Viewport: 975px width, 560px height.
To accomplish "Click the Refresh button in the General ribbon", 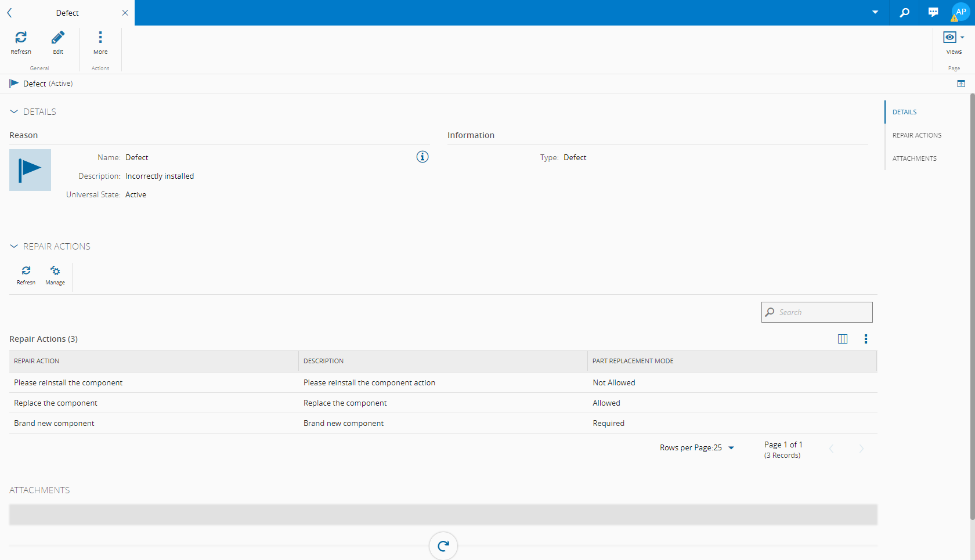I will coord(21,43).
